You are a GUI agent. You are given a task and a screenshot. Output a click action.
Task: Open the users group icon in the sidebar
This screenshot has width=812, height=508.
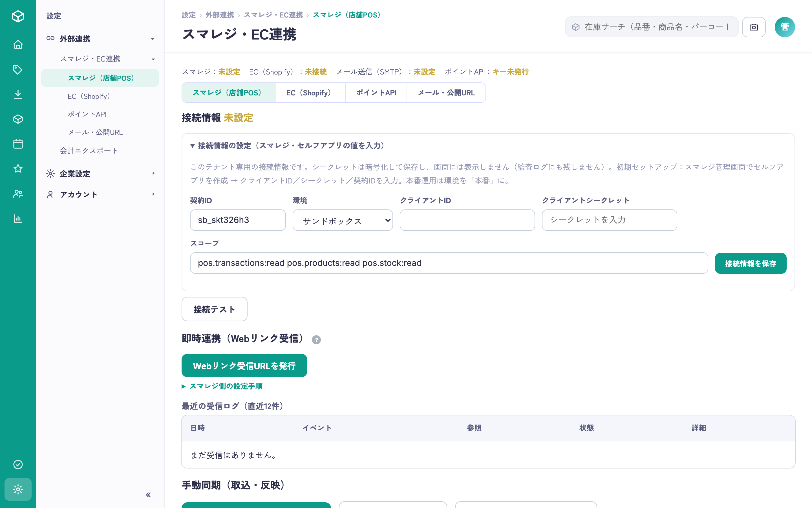point(18,194)
